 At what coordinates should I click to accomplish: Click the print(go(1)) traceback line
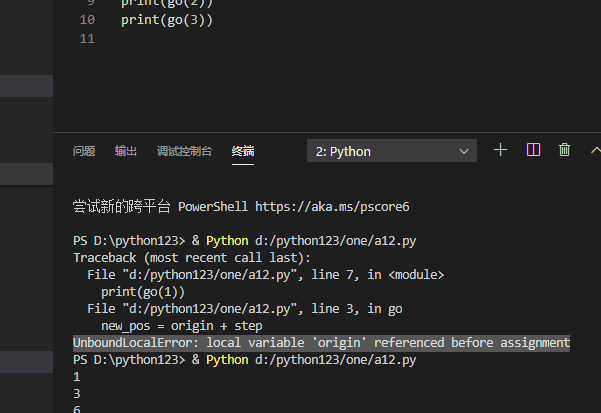click(x=143, y=292)
